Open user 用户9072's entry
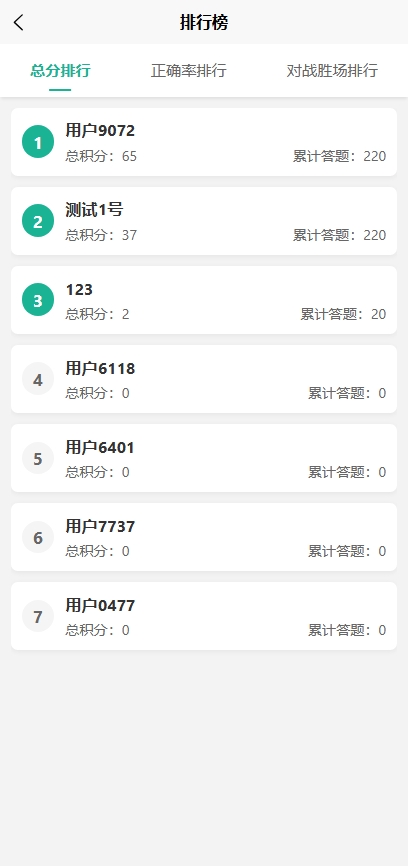This screenshot has width=408, height=866. (204, 142)
